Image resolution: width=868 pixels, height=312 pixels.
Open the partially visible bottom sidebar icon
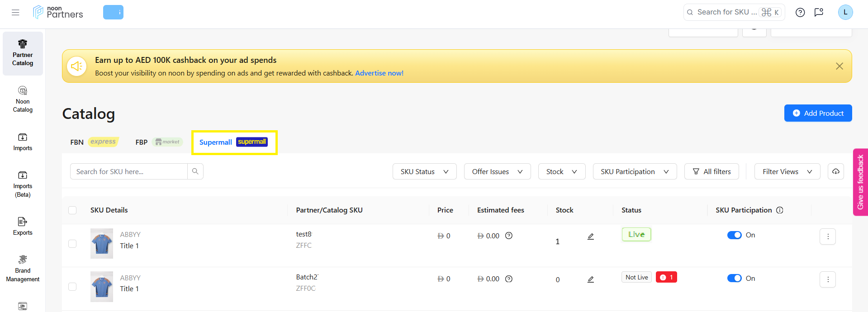pos(23,306)
